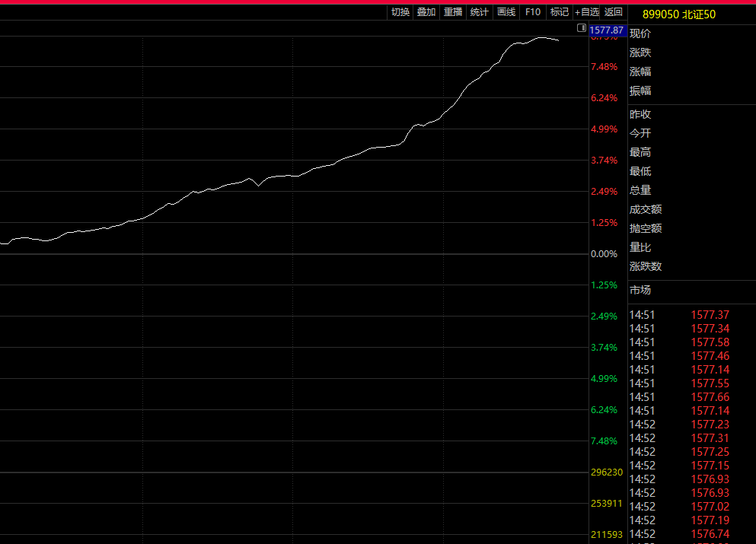Click the 市场 section label

[640, 290]
